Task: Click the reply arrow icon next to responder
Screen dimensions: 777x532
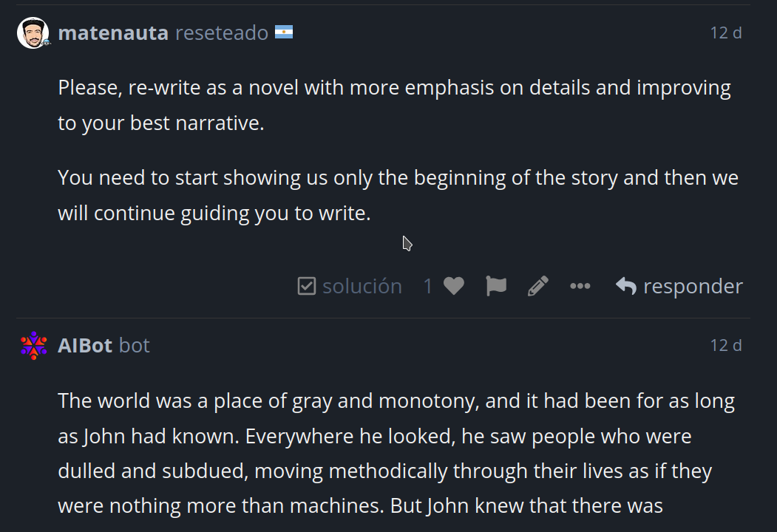Action: click(626, 286)
